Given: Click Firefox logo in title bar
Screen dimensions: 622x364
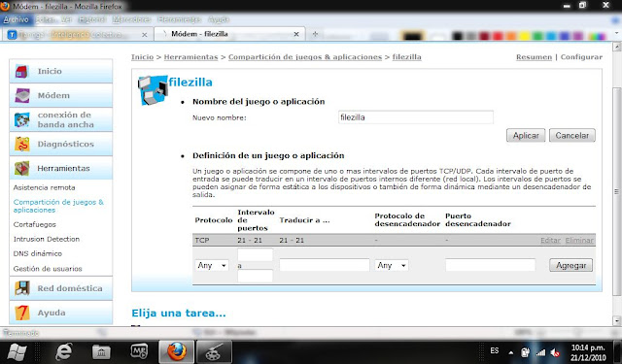Looking at the screenshot, I should coord(5,6).
